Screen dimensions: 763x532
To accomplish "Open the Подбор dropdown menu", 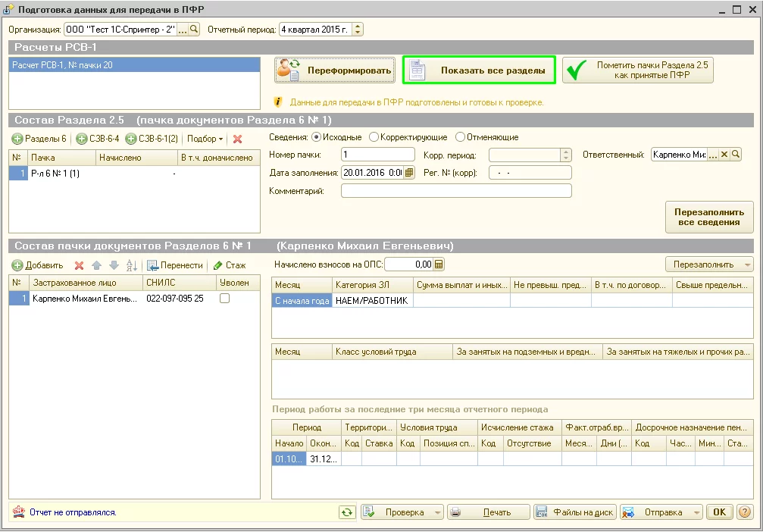I will click(x=205, y=139).
